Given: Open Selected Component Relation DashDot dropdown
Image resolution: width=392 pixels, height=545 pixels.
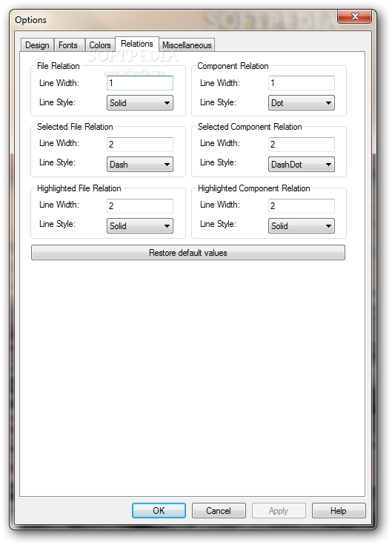Looking at the screenshot, I should 302,165.
